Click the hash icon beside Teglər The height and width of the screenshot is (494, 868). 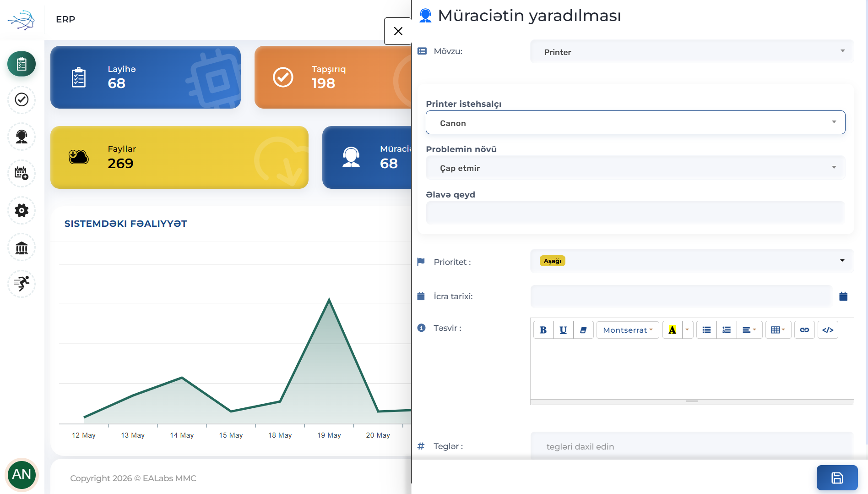click(x=421, y=446)
